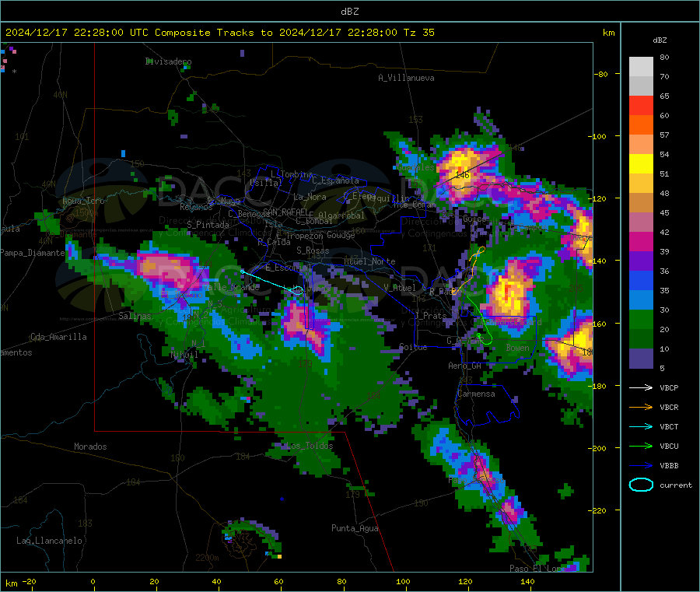Click the bright yellow 51-54 dBZ swatch
The height and width of the screenshot is (592, 700).
click(x=641, y=164)
